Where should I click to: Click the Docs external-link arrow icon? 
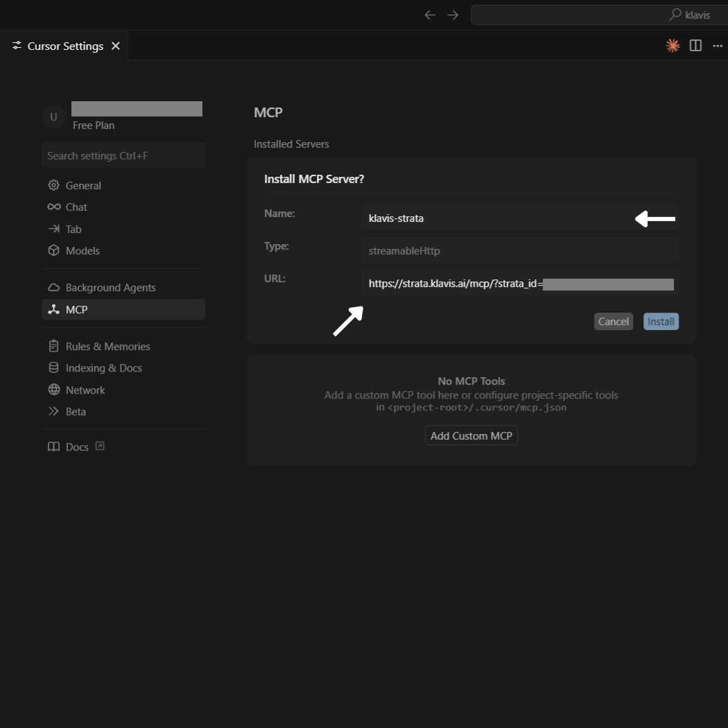(99, 447)
